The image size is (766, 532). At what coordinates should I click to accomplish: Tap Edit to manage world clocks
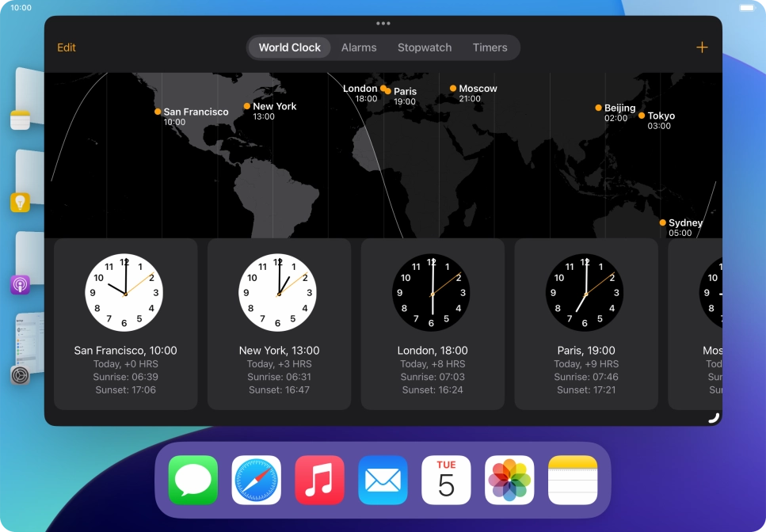66,47
